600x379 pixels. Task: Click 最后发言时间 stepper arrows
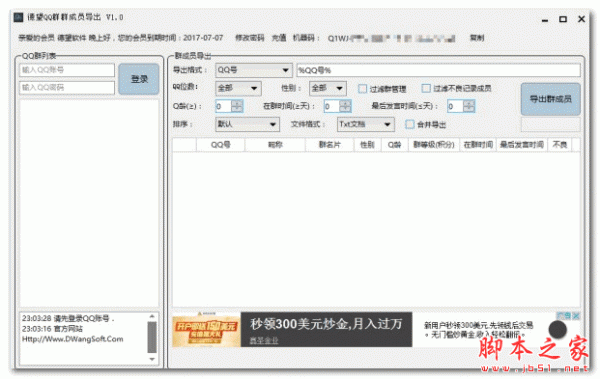coord(469,106)
